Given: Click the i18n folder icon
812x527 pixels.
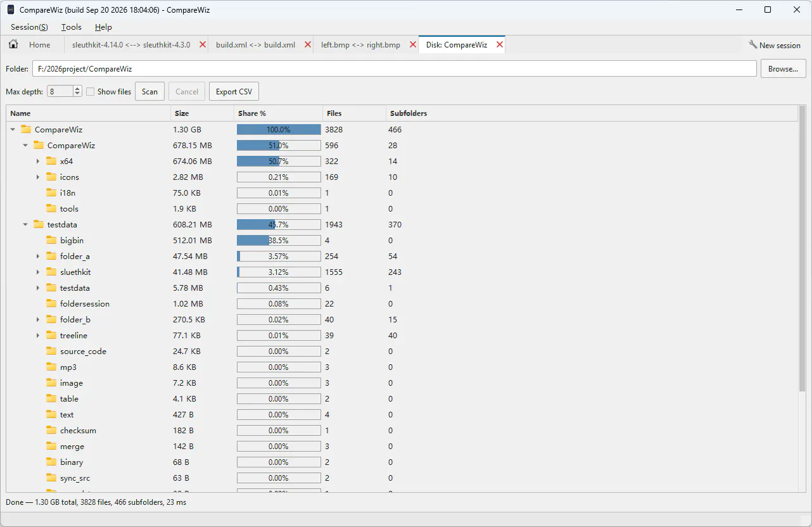Looking at the screenshot, I should click(x=51, y=193).
